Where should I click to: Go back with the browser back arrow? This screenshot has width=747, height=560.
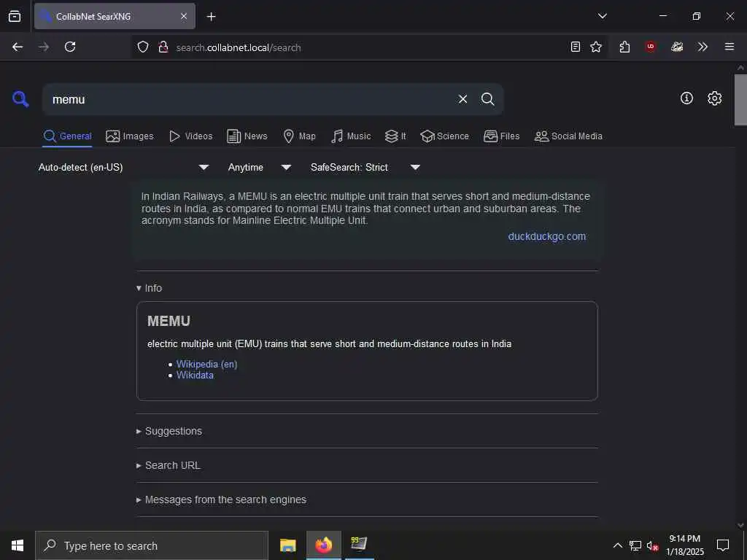[18, 47]
